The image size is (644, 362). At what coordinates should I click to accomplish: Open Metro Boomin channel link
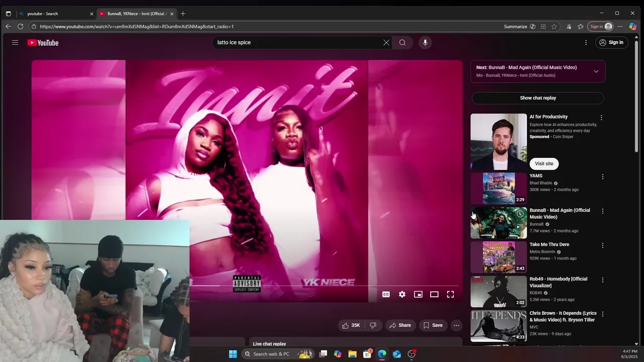click(542, 252)
